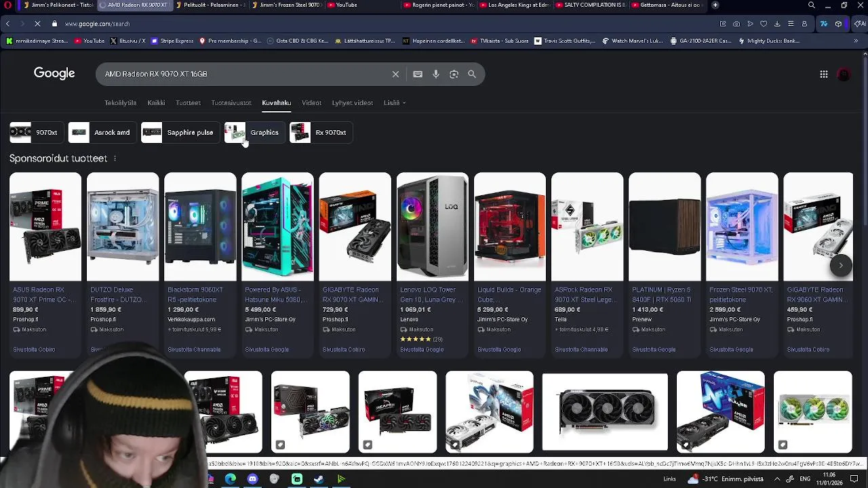Filter images by the Graphics chip
The image size is (868, 488).
254,132
